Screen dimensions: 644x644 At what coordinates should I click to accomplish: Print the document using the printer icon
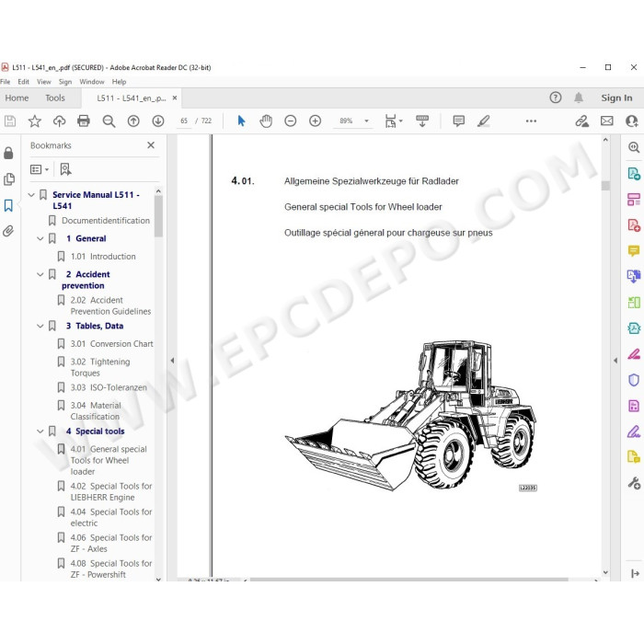(x=84, y=121)
